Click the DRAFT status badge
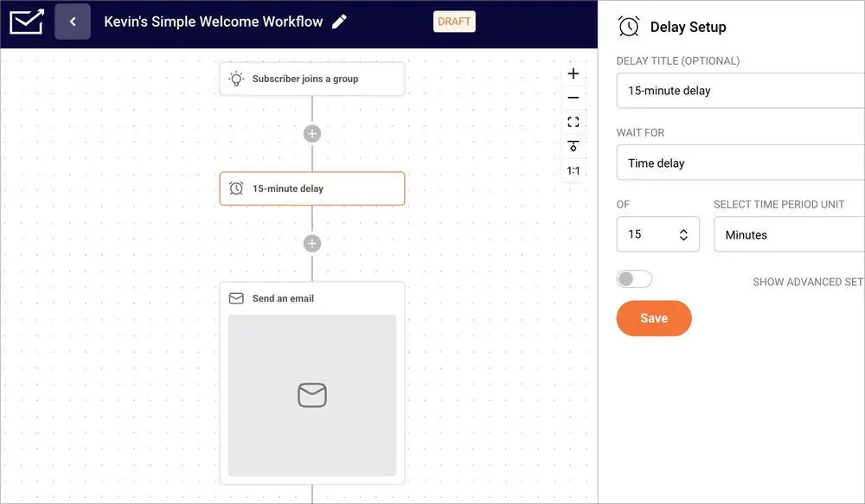This screenshot has height=504, width=865. click(x=454, y=22)
